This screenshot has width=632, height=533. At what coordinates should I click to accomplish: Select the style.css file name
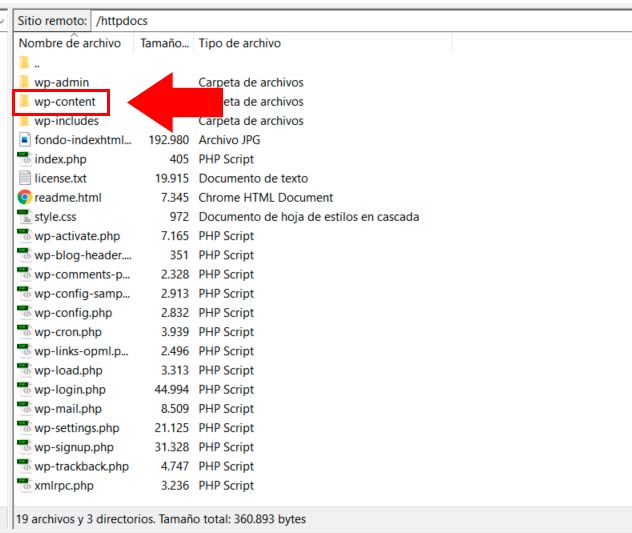55,217
